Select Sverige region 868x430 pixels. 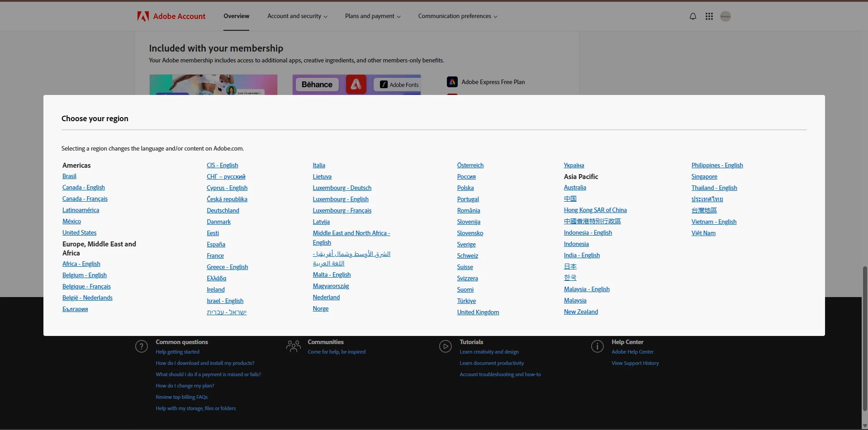coord(466,245)
